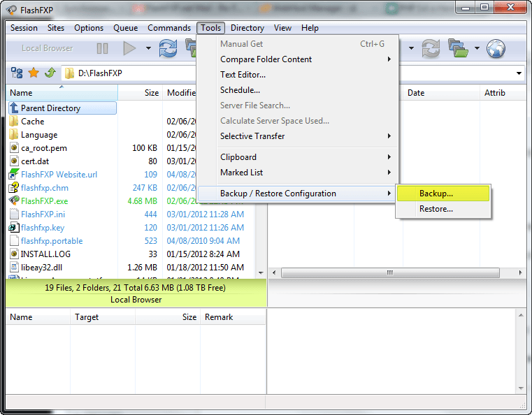The height and width of the screenshot is (415, 532).
Task: Select the FlashFXP.exe file
Action: 45,201
